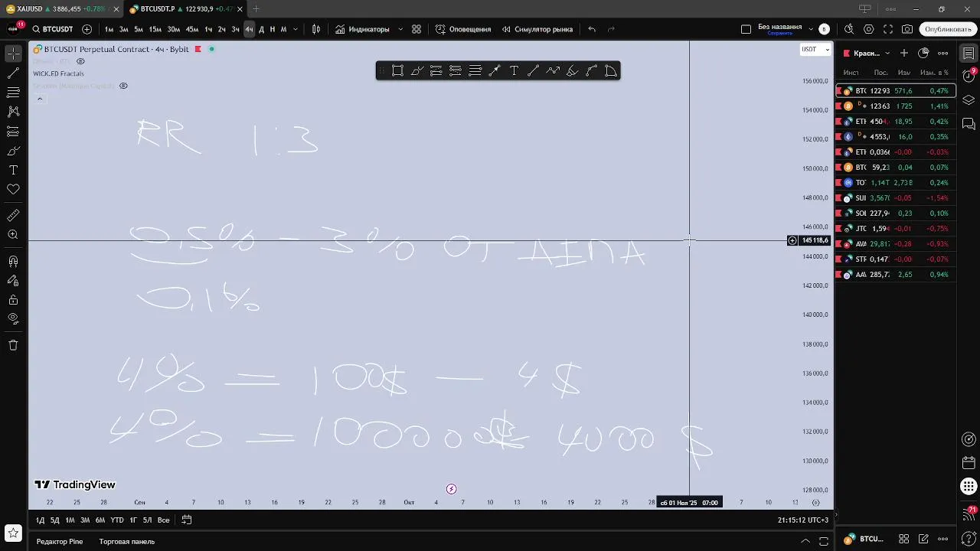
Task: Click the red flag on chart title
Action: [x=198, y=49]
